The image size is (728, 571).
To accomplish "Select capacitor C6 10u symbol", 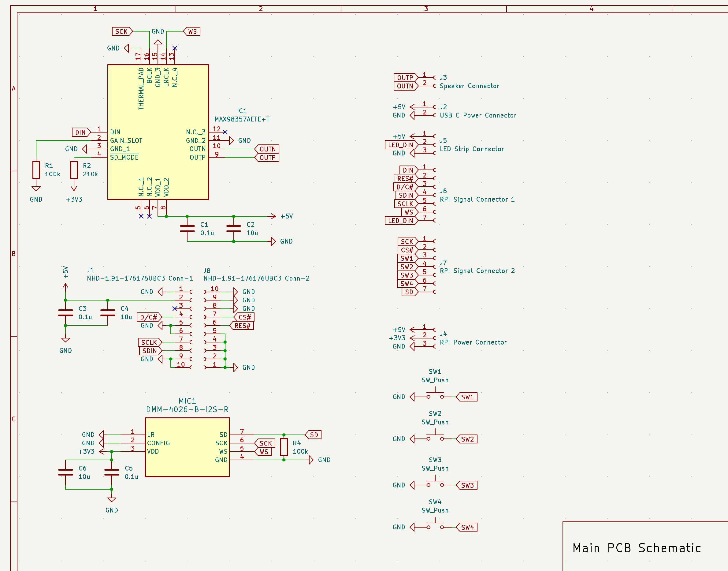I will [65, 472].
